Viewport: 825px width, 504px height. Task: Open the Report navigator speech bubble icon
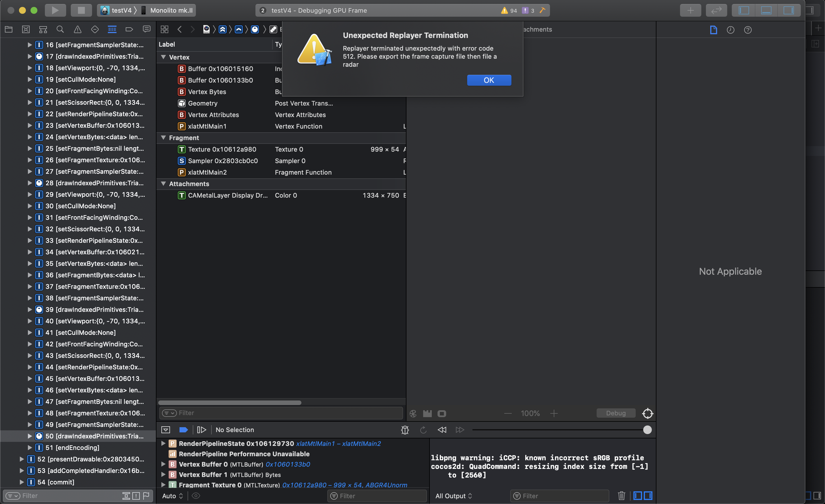pos(147,29)
